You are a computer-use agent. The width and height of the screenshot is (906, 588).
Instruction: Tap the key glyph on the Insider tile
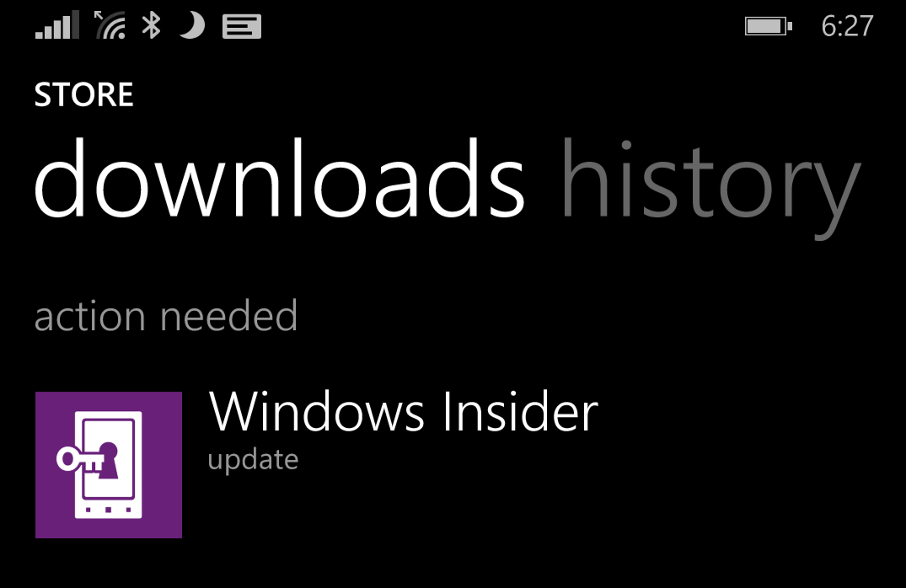(x=81, y=460)
